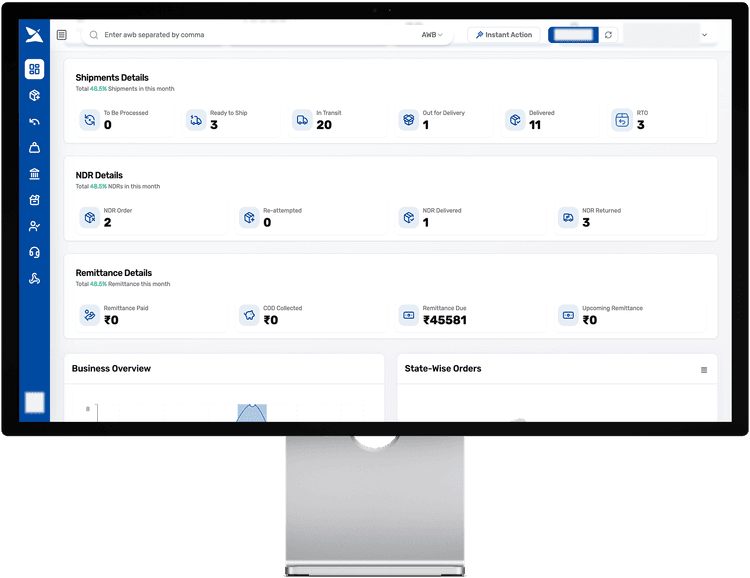This screenshot has height=578, width=750.
Task: Expand the account dropdown chevron
Action: coord(705,35)
